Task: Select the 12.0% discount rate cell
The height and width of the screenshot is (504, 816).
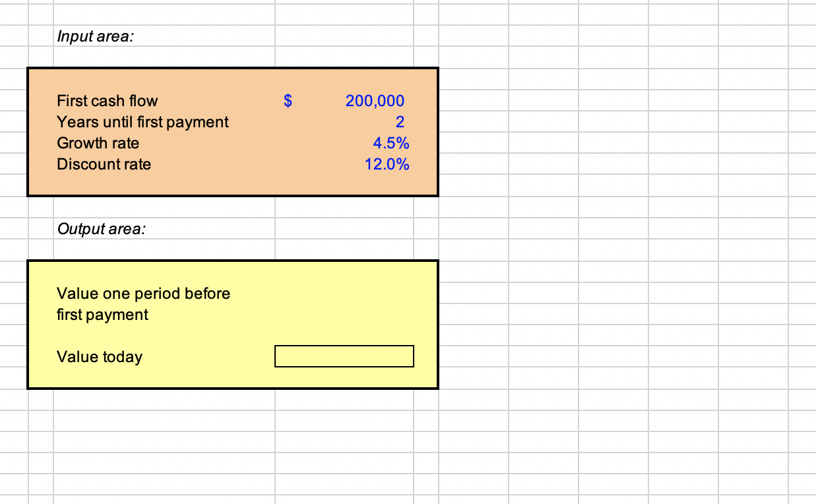Action: coord(387,164)
